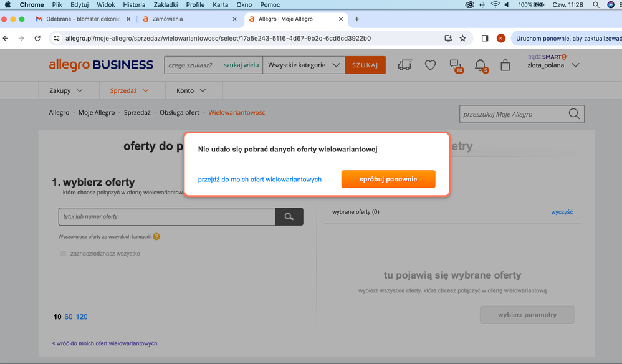Viewport: 622px width, 364px height.
Task: Switch to Zamówienia tab
Action: [189, 19]
